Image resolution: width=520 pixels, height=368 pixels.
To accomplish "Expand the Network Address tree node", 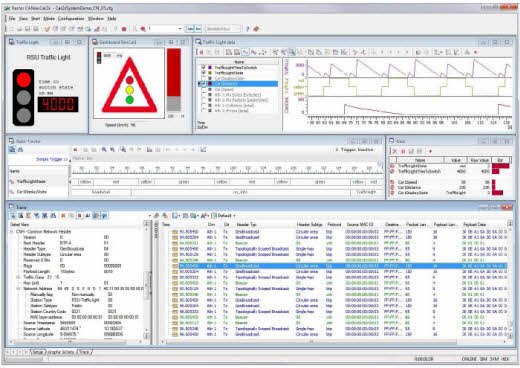I will pos(19,289).
